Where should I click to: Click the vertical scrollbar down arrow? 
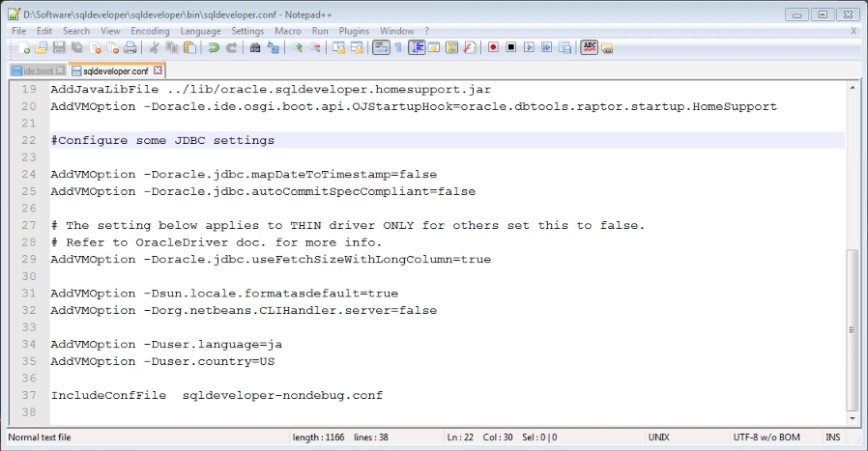[853, 419]
